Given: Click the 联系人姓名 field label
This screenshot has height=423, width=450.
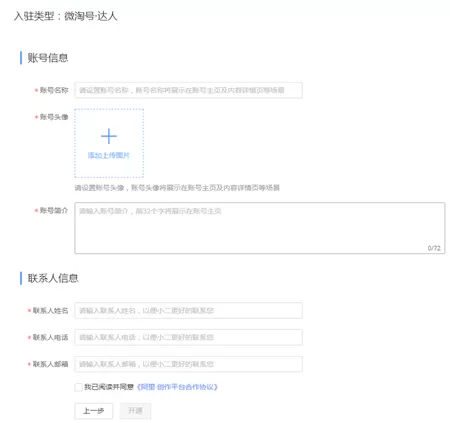Looking at the screenshot, I should 50,311.
